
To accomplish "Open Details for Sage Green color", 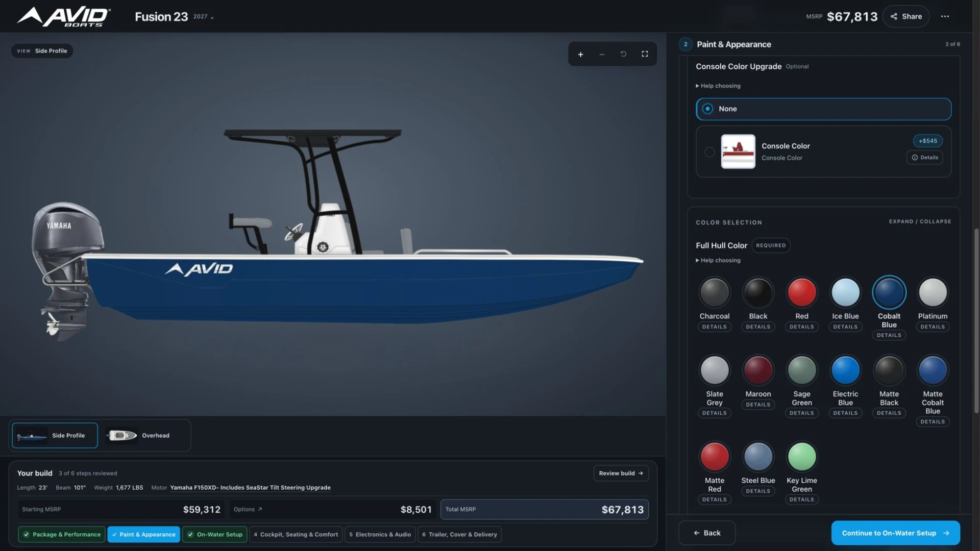I will click(801, 413).
